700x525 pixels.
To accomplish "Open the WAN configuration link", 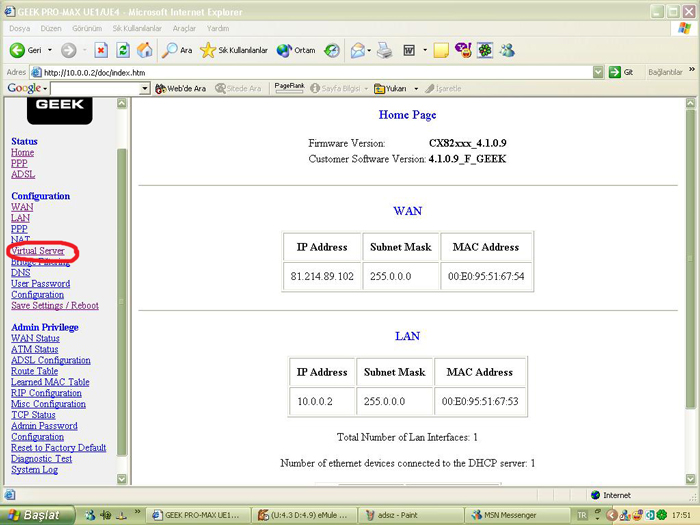I will pos(22,207).
